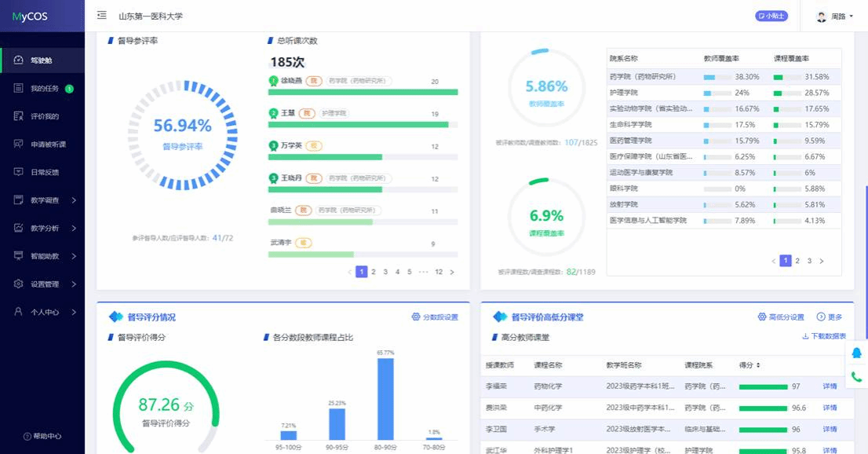Collapse the sidebar with the hamburger icon
Screen dimensions: 868x454
click(102, 15)
